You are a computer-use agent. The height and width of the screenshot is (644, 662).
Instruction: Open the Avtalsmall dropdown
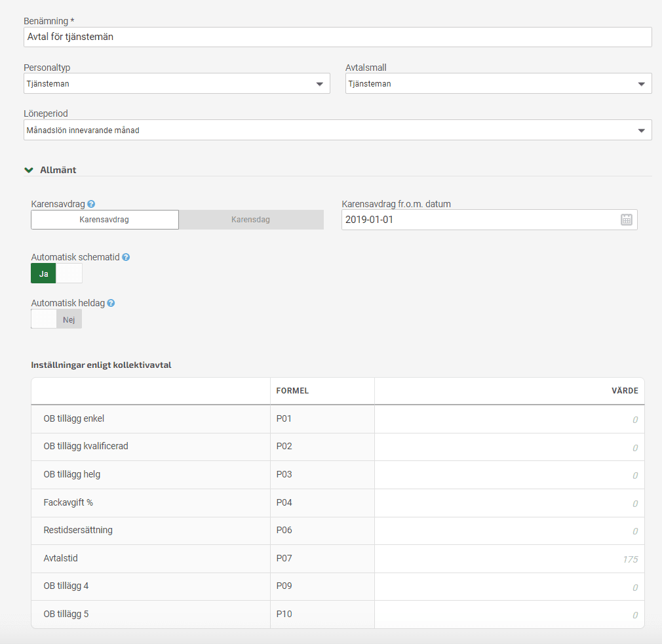[x=498, y=83]
